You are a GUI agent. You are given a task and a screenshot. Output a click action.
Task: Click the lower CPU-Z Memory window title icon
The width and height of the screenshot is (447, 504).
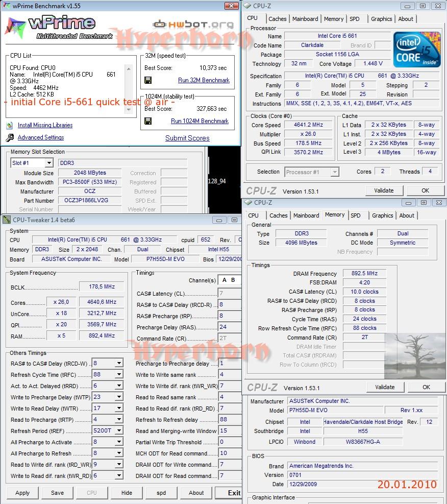248,203
